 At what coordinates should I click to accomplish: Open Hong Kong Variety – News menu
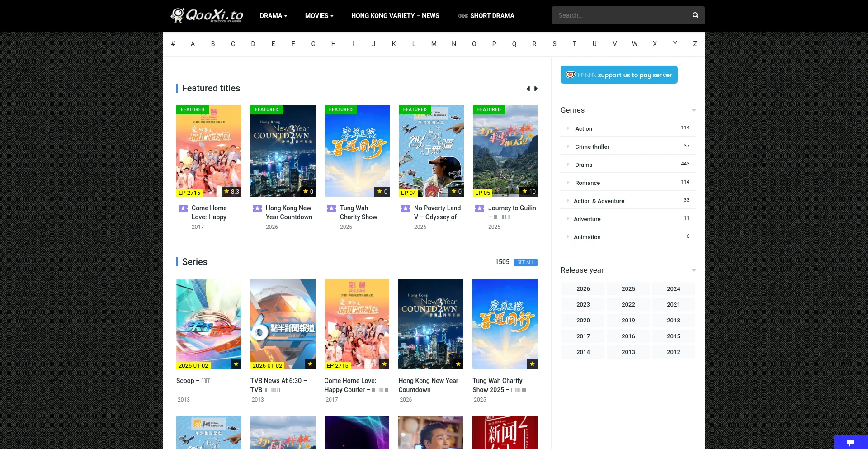pyautogui.click(x=395, y=16)
